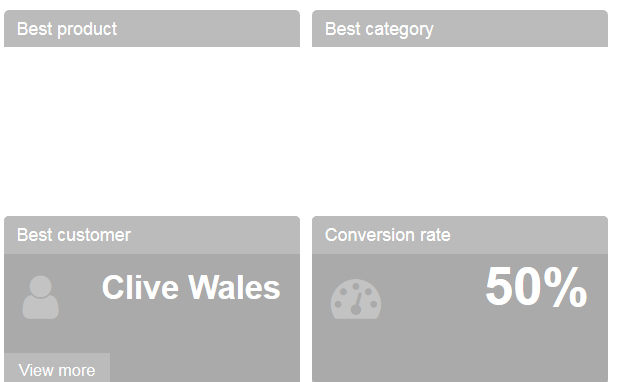Click the percent sign in the conversion value
This screenshot has height=382, width=620.
tap(565, 286)
